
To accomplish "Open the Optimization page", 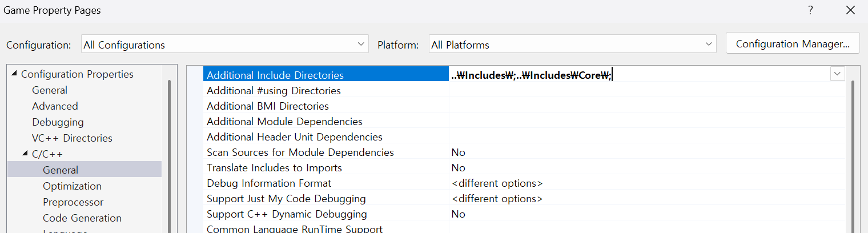I will tap(72, 186).
